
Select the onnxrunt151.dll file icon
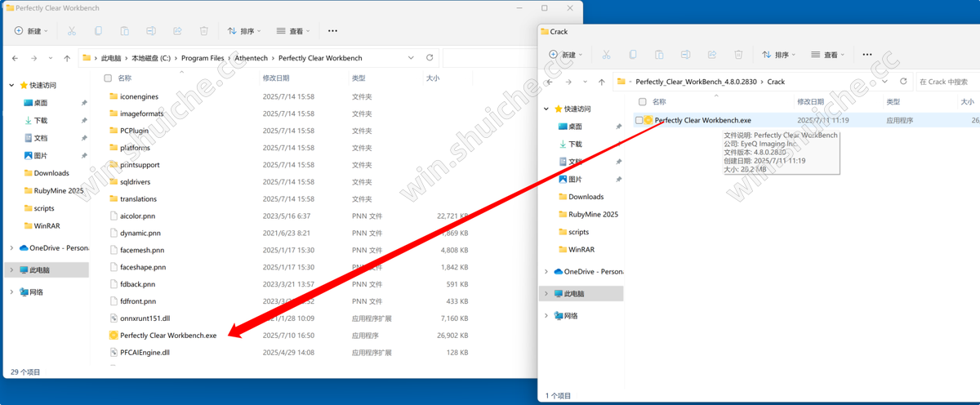click(x=114, y=318)
